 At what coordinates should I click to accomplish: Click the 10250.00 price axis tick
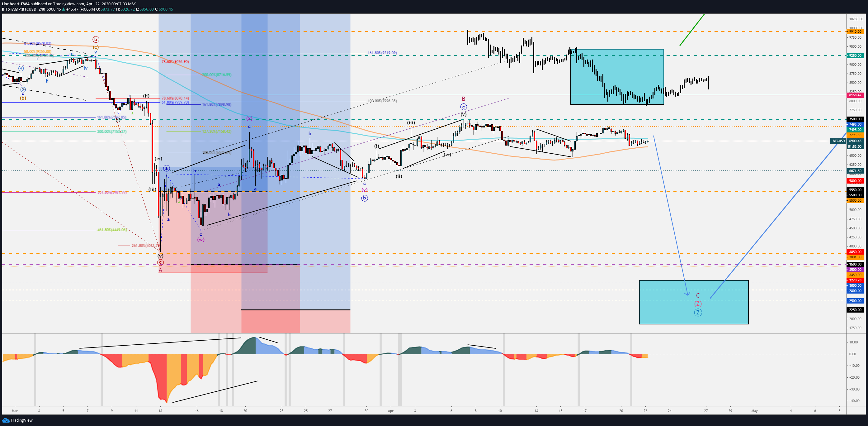(x=856, y=19)
